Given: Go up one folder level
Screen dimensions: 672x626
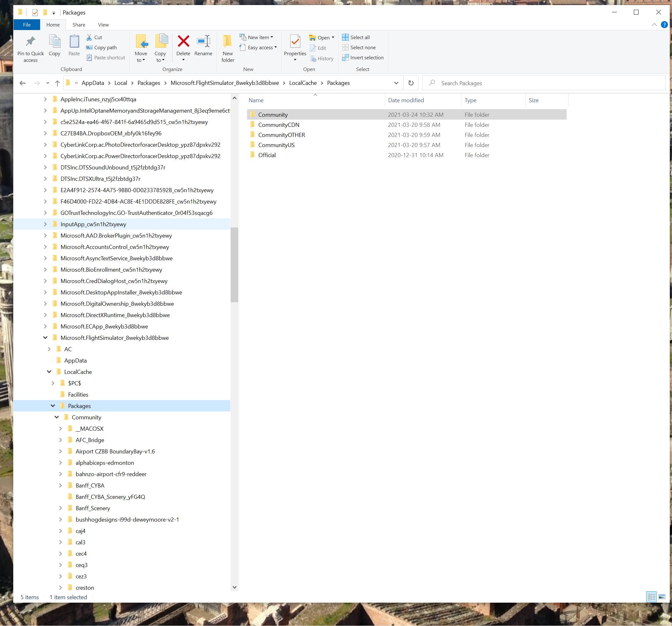Looking at the screenshot, I should pos(57,83).
